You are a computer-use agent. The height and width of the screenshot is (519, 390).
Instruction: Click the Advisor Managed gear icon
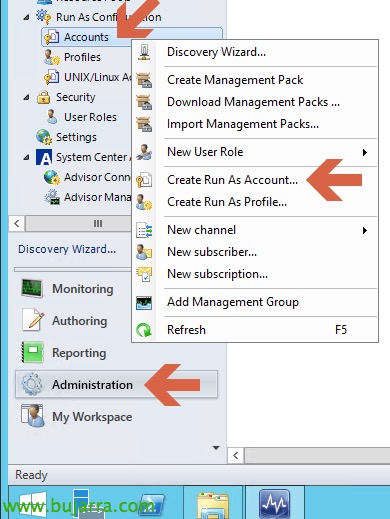pos(52,197)
